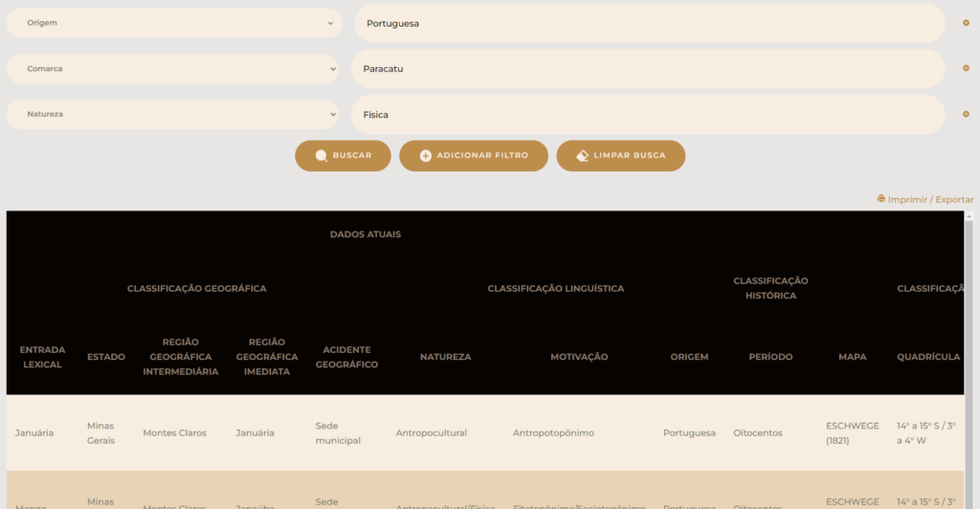Image resolution: width=980 pixels, height=509 pixels.
Task: Click the Entrada Lexical column header
Action: coord(42,357)
